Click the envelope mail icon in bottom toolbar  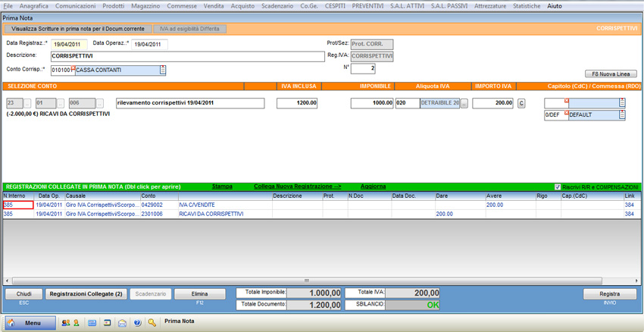coord(122,323)
